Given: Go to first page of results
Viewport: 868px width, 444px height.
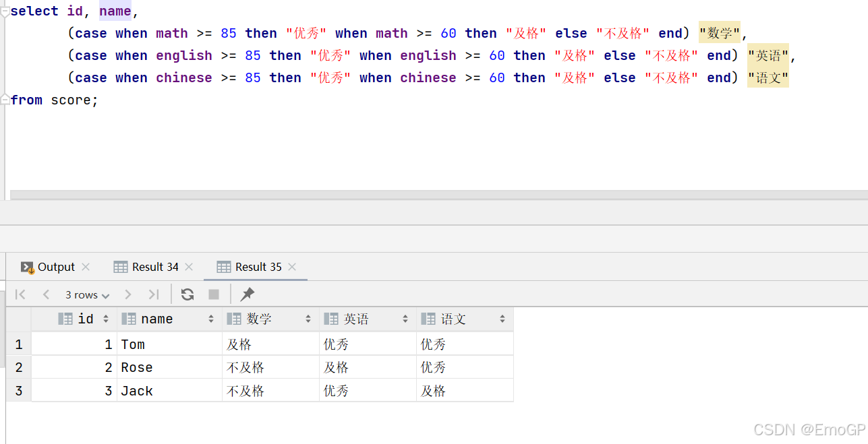Looking at the screenshot, I should click(x=20, y=294).
